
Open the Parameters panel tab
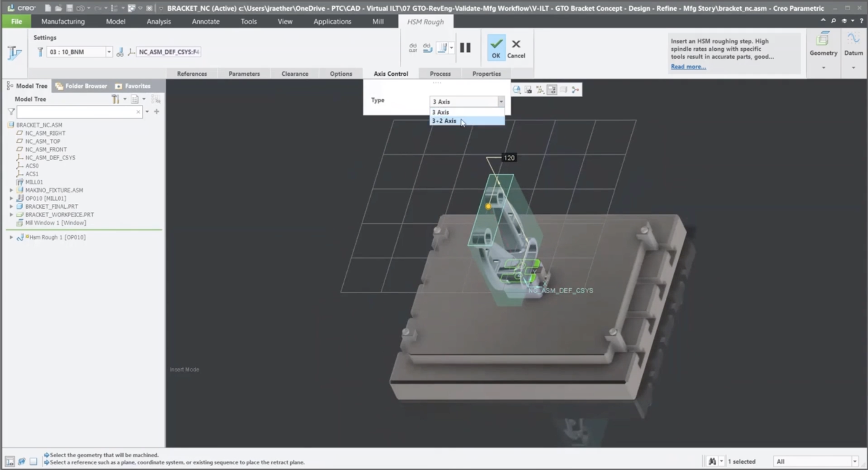244,74
